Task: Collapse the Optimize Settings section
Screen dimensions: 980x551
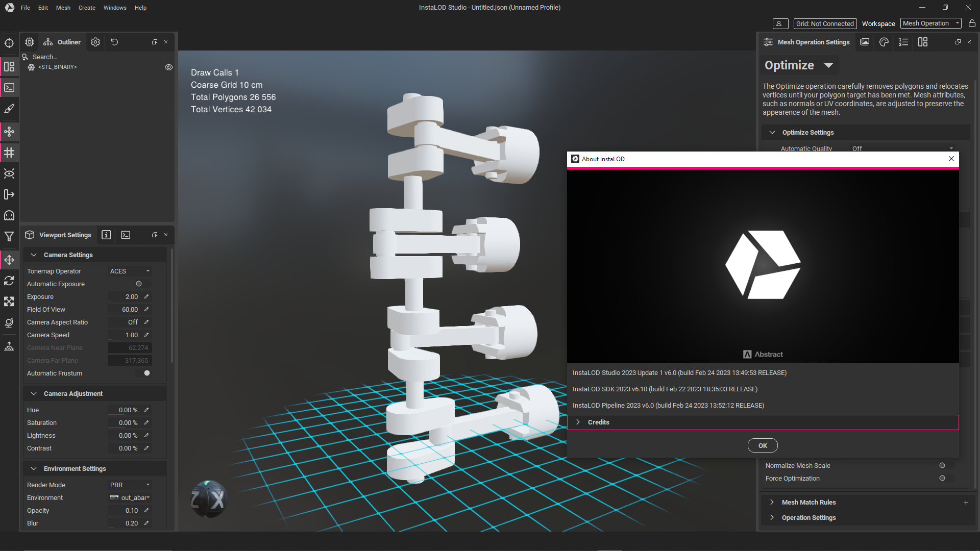Action: point(772,132)
